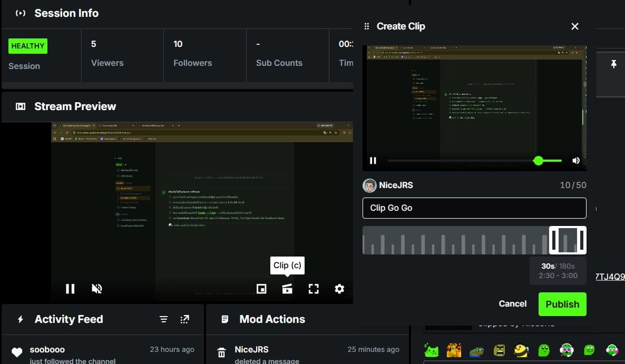The image size is (625, 364).
Task: Select the clip range on the timeline
Action: click(x=568, y=240)
